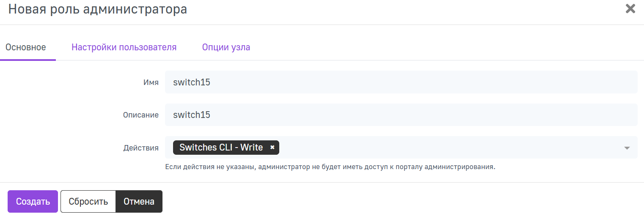Viewport: 644px width, 219px height.
Task: Switch to the Основное tab
Action: point(26,47)
